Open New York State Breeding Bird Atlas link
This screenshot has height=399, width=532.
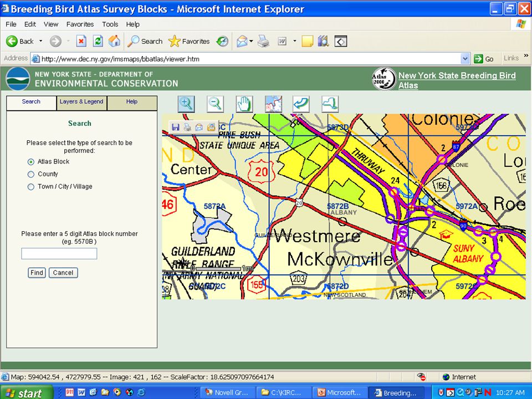point(457,80)
